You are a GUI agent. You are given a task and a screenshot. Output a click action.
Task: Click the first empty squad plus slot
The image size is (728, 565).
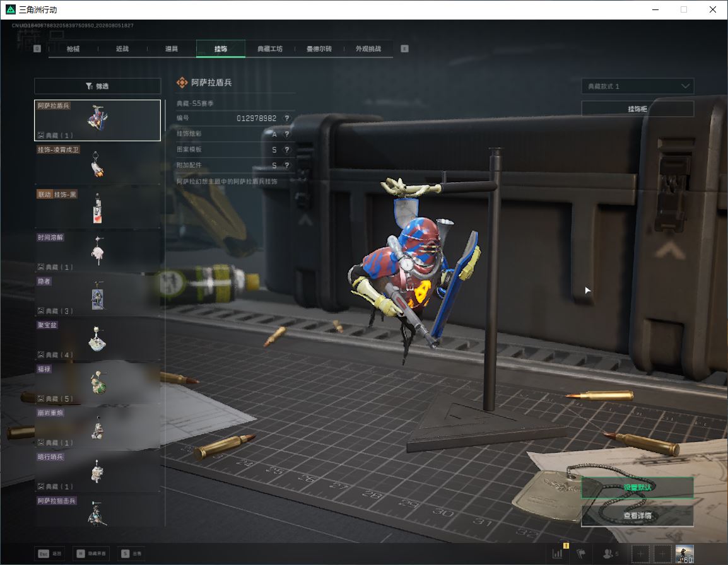(x=640, y=554)
